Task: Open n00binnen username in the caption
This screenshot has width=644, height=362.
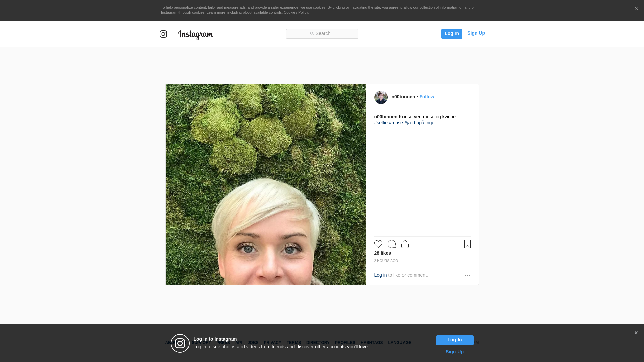Action: point(386,117)
